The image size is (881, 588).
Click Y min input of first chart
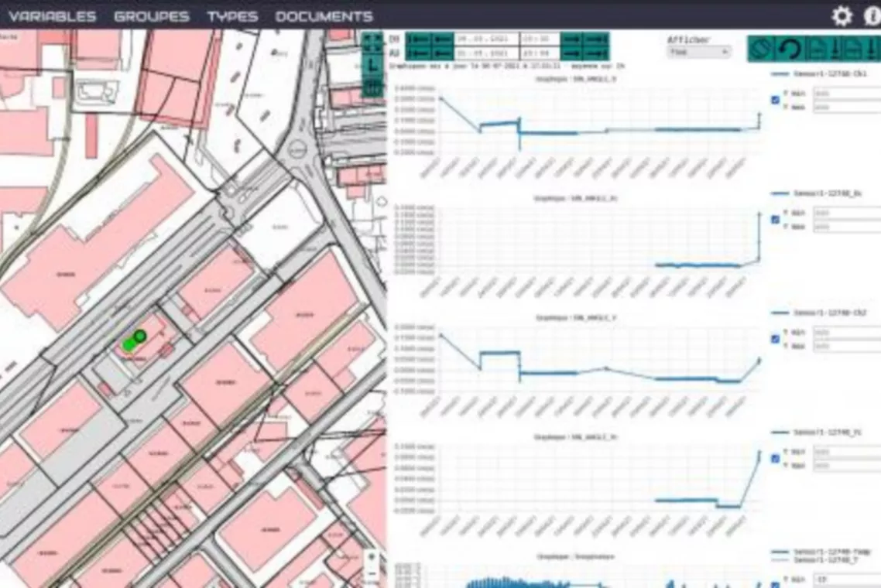point(845,93)
